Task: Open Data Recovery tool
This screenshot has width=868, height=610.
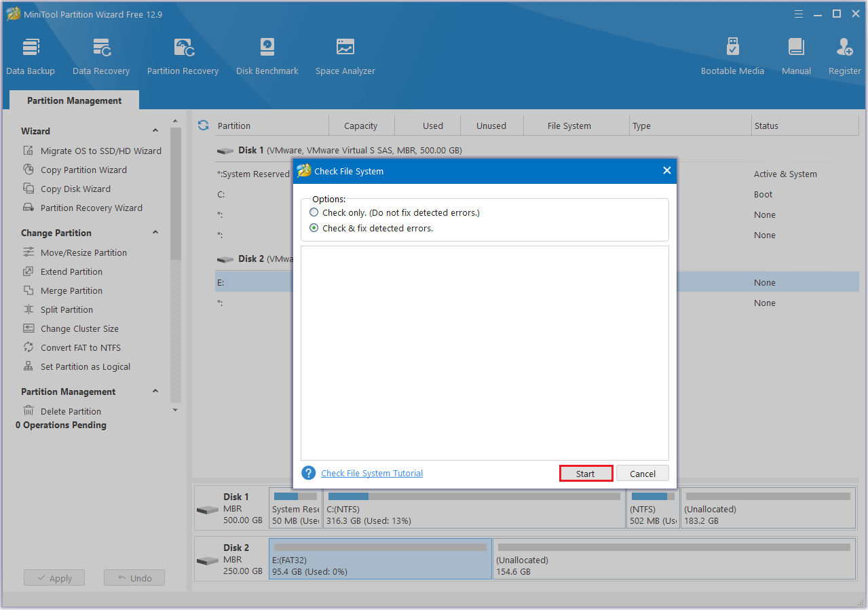Action: point(101,57)
